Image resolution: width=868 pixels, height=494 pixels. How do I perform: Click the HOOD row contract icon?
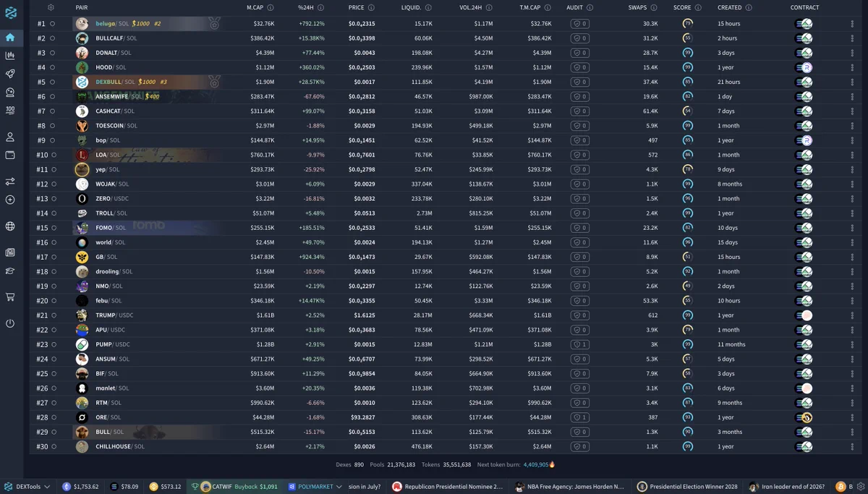804,67
